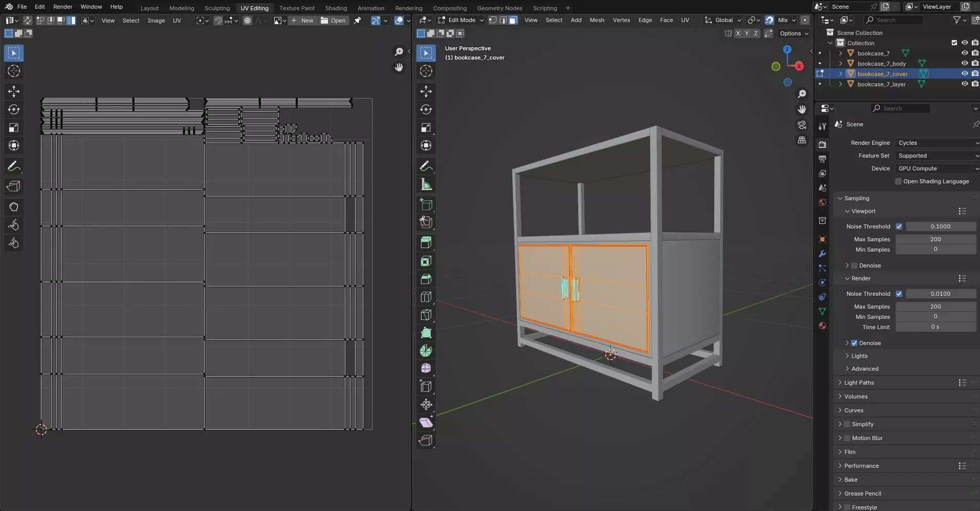Open the Device dropdown showing GPU Compute
This screenshot has height=511, width=980.
coord(937,168)
